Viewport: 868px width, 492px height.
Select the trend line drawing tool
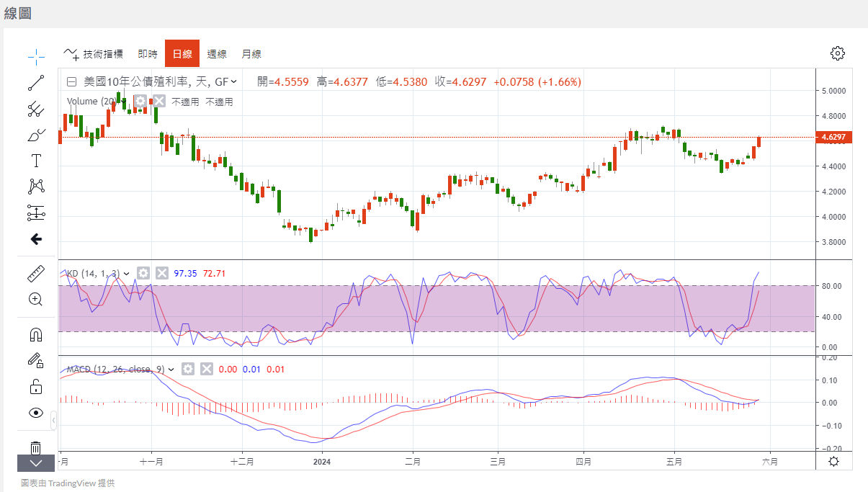click(36, 83)
